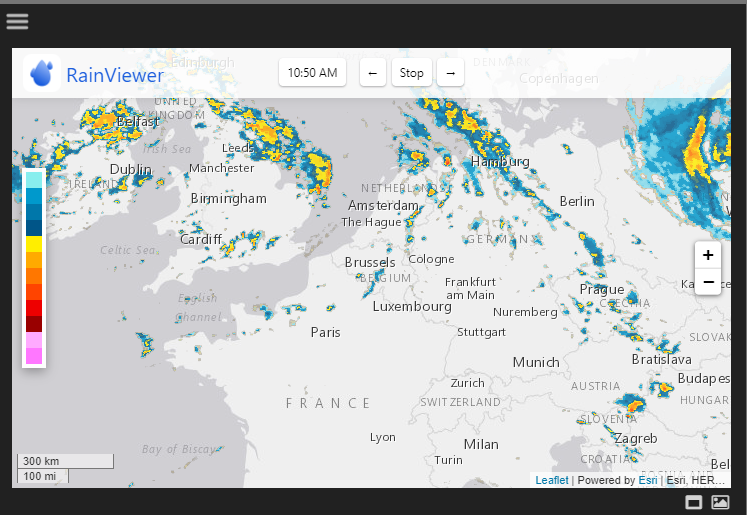Click the Hamburg city label
747x515 pixels.
(500, 162)
